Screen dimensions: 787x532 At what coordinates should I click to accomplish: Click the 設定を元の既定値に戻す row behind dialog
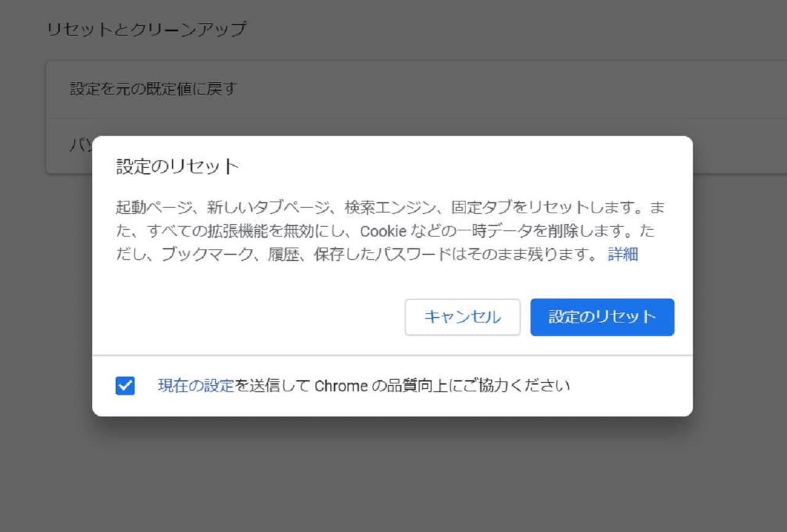click(x=154, y=89)
